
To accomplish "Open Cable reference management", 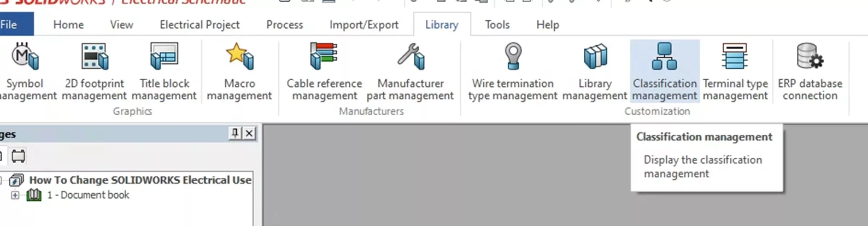I will point(324,72).
